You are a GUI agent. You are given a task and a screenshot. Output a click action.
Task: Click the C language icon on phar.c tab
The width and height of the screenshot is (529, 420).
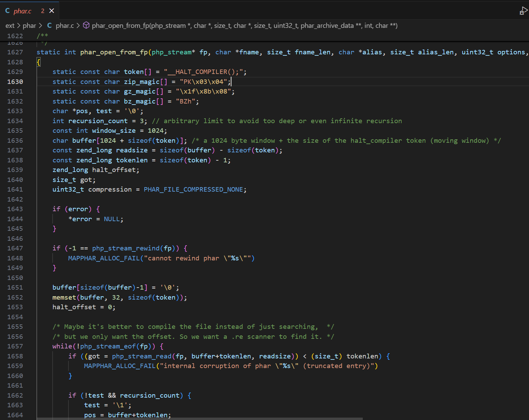[x=8, y=11]
